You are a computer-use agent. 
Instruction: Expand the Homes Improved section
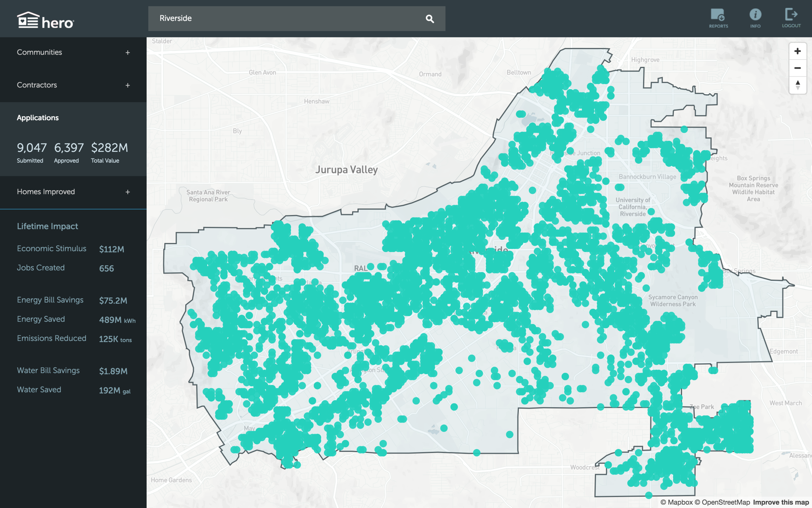pyautogui.click(x=128, y=192)
